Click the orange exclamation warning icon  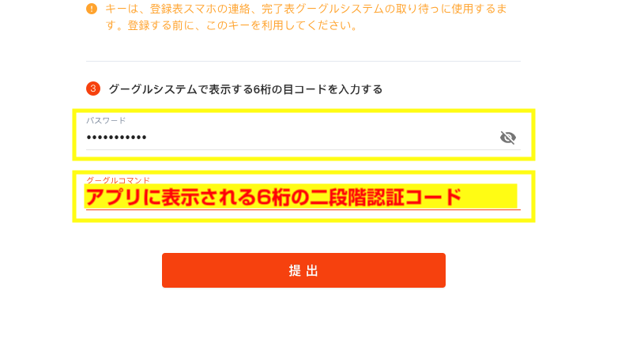[92, 9]
